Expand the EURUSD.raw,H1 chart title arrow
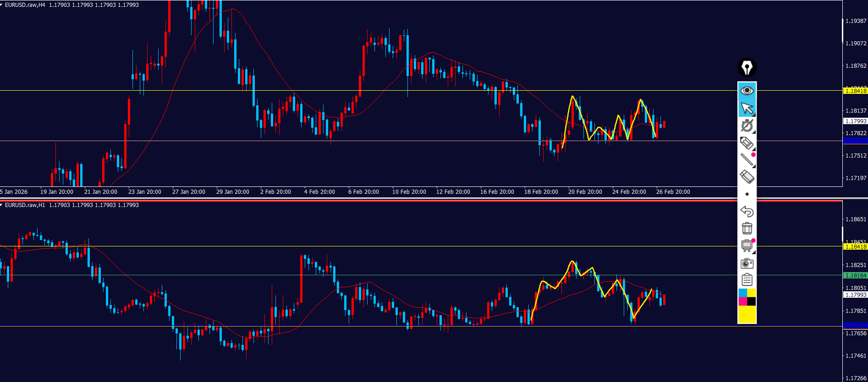 pyautogui.click(x=2, y=205)
